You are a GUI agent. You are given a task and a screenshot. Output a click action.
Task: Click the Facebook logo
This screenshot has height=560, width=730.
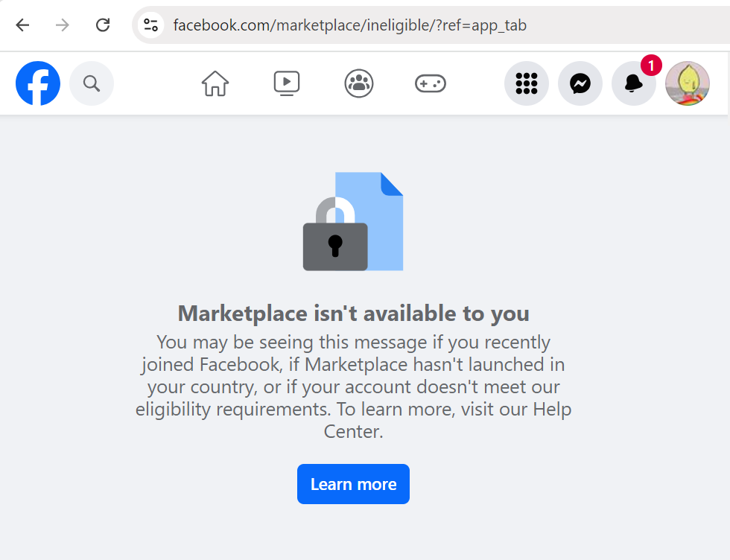tap(38, 83)
